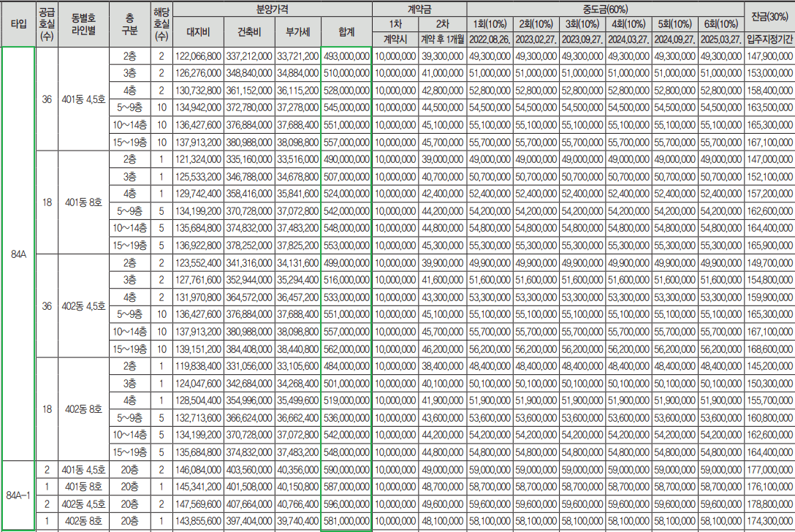Click the total 590,000,000

click(x=346, y=470)
